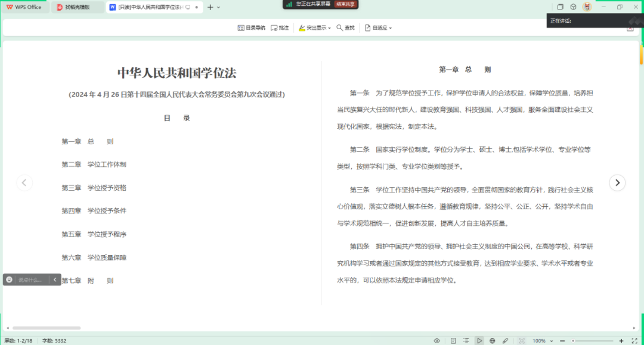Viewport: 644px width, 345px height.
Task: Click the focus frame icon in status bar
Action: pyautogui.click(x=522, y=341)
